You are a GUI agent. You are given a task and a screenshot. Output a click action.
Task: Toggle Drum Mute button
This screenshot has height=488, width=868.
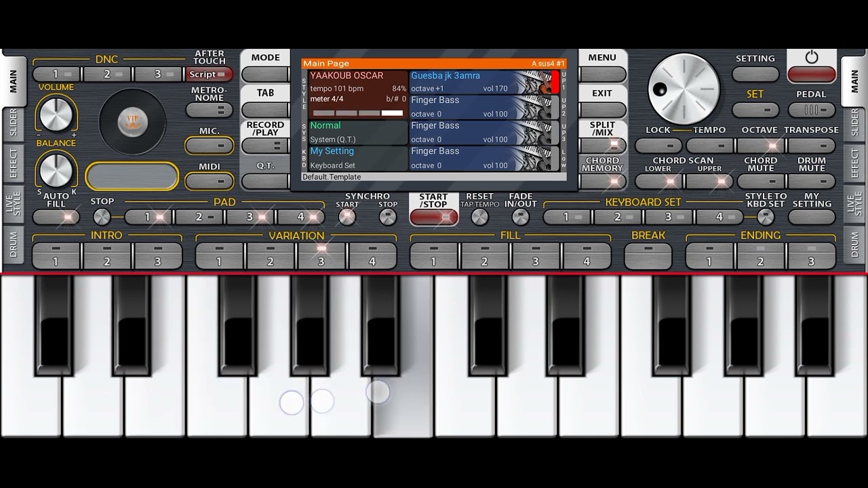click(x=812, y=181)
